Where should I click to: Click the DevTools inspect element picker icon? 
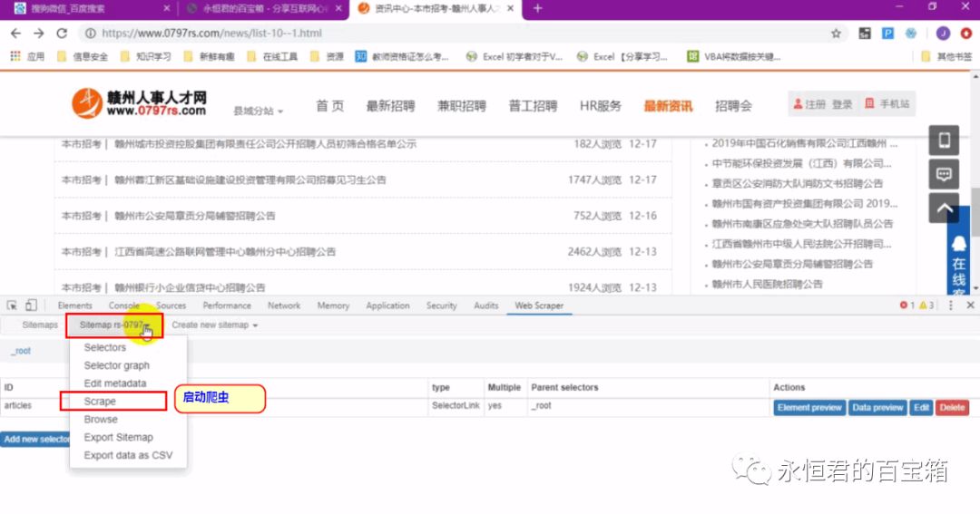[13, 305]
